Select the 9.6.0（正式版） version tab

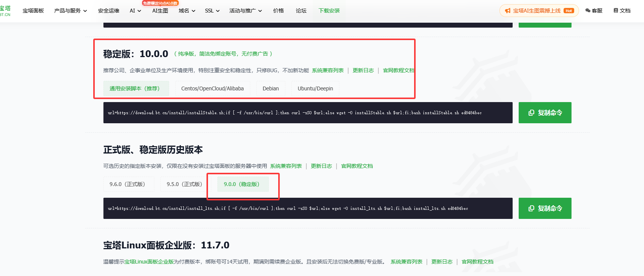tap(129, 184)
